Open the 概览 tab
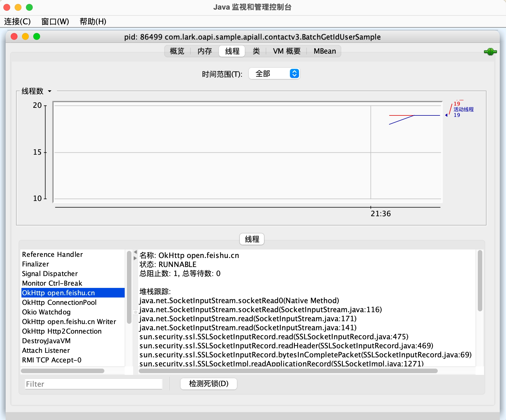The height and width of the screenshot is (420, 506). tap(177, 51)
